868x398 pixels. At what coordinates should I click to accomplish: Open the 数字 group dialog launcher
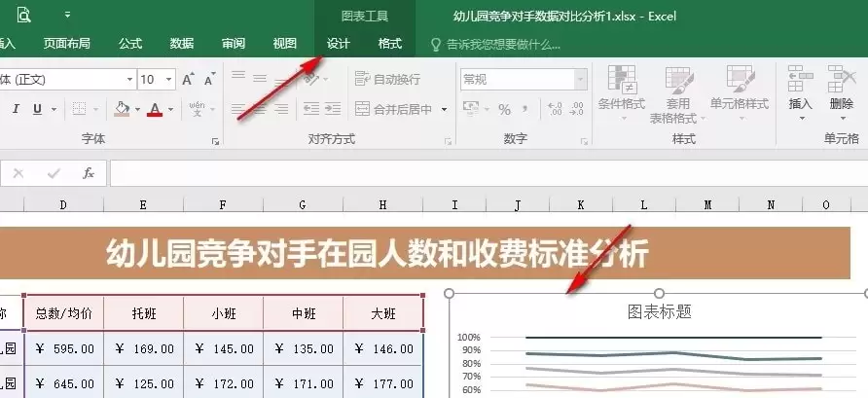[x=584, y=142]
